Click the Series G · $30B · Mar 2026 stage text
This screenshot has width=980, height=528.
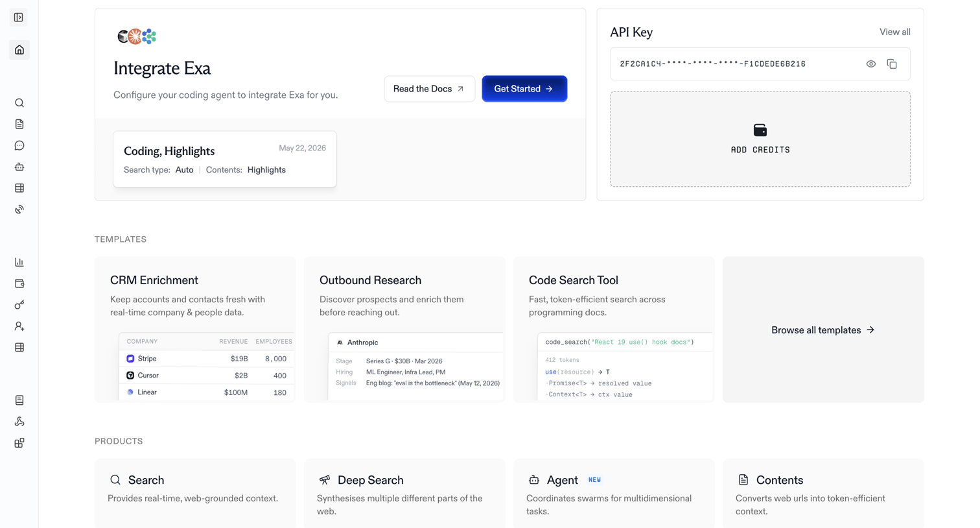tap(404, 361)
